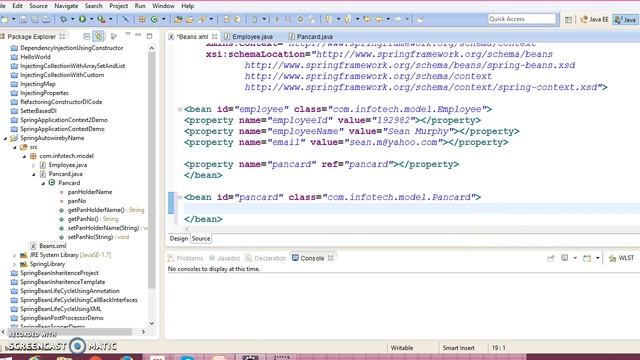
Task: Collapse the SpringAutowirebyName project node
Action: tap(5, 138)
